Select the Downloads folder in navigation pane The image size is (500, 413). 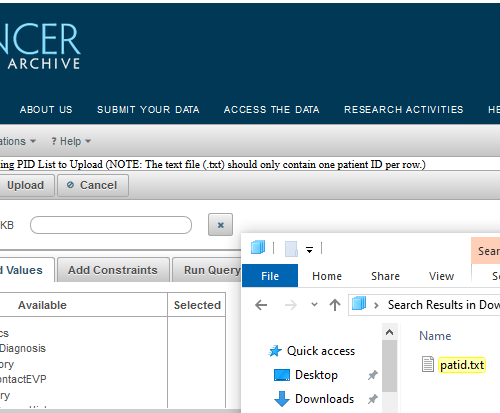point(314,399)
